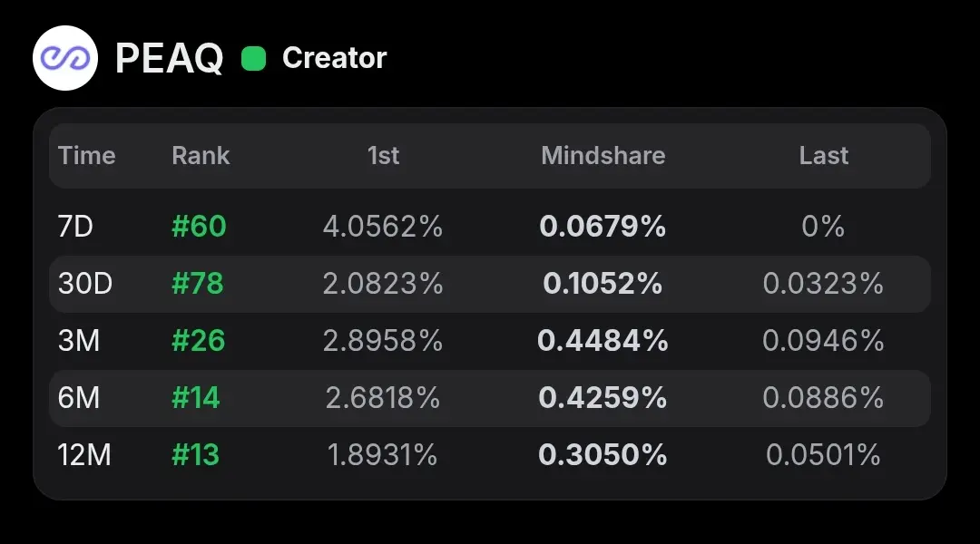Click the 4.0562% first-place value
Viewport: 980px width, 544px height.
[x=383, y=226]
